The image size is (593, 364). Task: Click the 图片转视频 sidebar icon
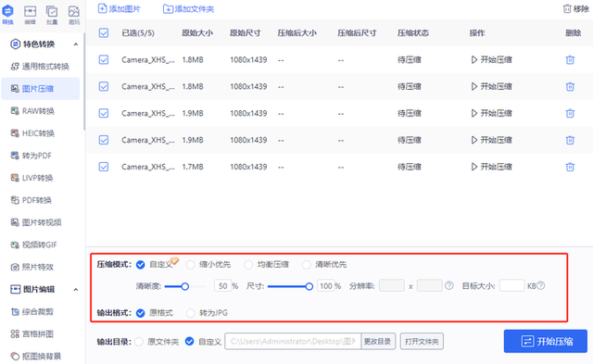point(15,222)
